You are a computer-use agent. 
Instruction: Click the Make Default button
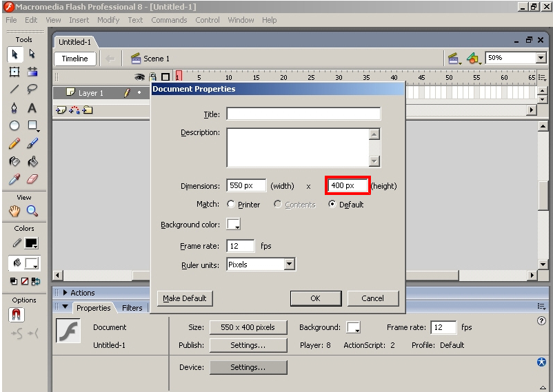[185, 298]
